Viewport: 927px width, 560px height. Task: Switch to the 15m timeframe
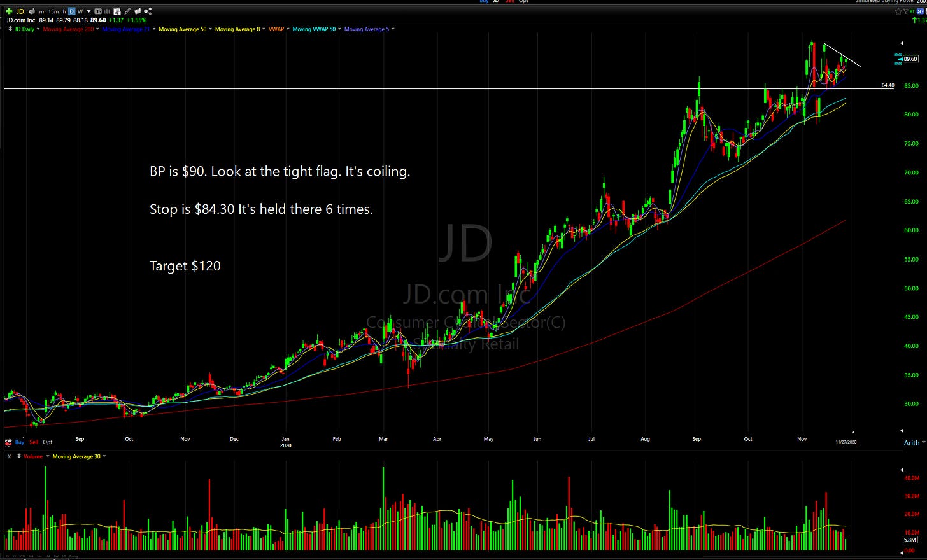pyautogui.click(x=53, y=11)
